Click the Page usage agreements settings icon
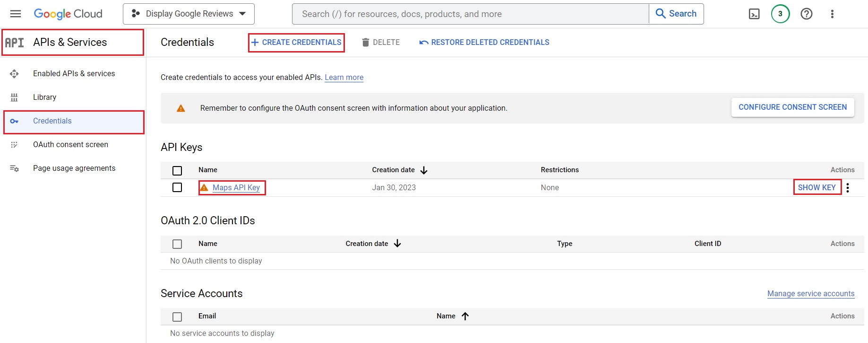This screenshot has width=868, height=343. coord(14,168)
